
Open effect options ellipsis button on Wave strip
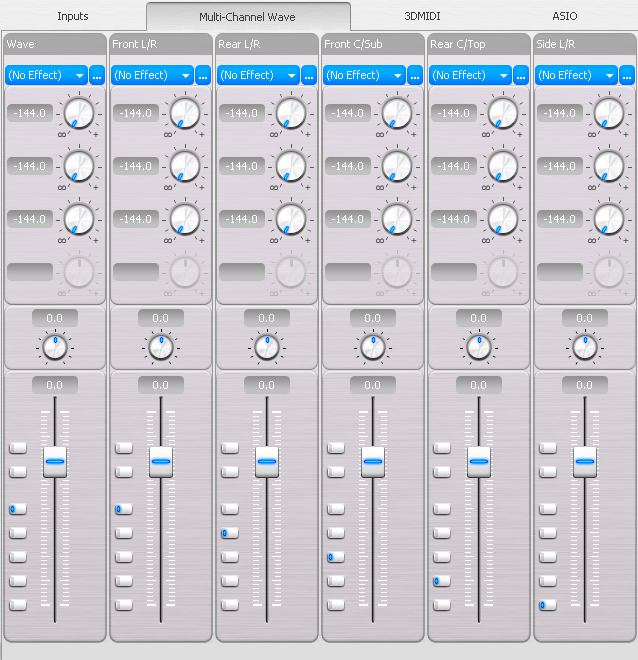tap(97, 75)
